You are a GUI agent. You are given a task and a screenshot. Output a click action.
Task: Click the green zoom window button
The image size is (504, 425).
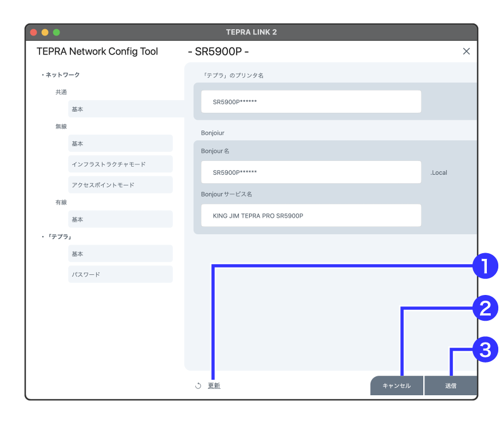click(x=56, y=32)
